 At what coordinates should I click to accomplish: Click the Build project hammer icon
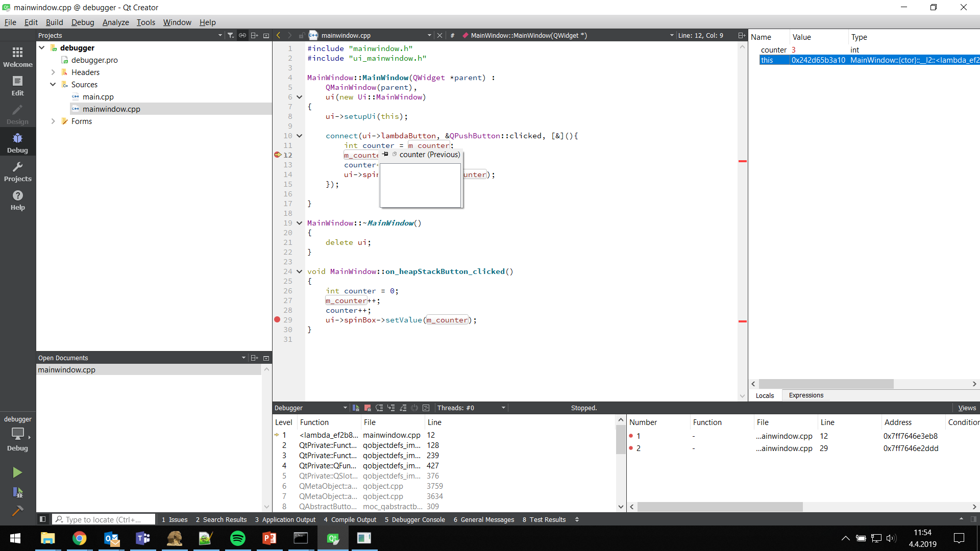coord(17,511)
